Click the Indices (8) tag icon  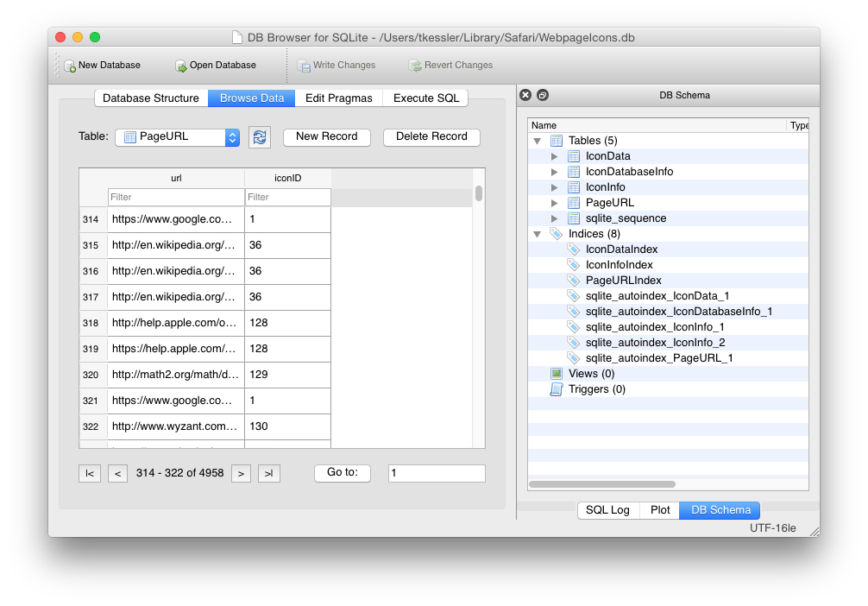(x=557, y=234)
